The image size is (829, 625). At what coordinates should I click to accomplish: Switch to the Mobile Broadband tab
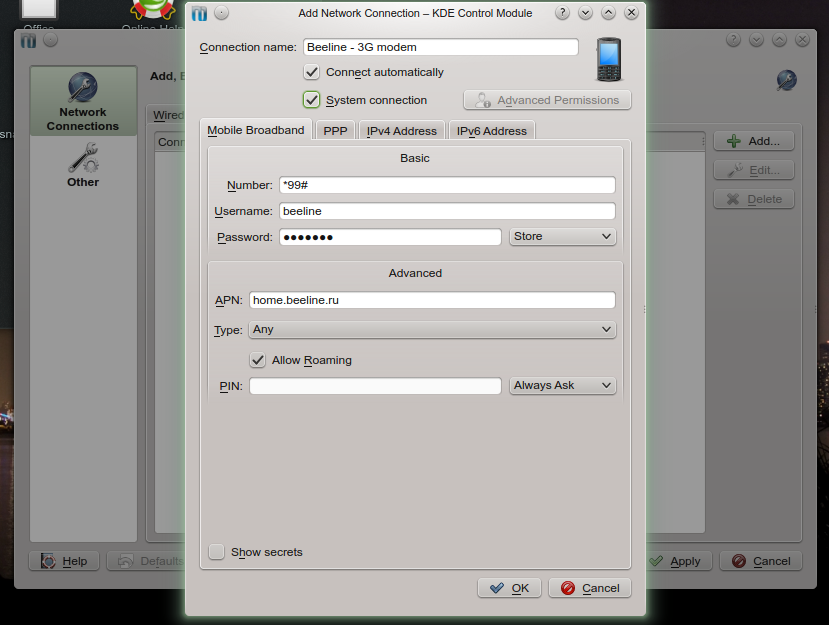[x=256, y=130]
